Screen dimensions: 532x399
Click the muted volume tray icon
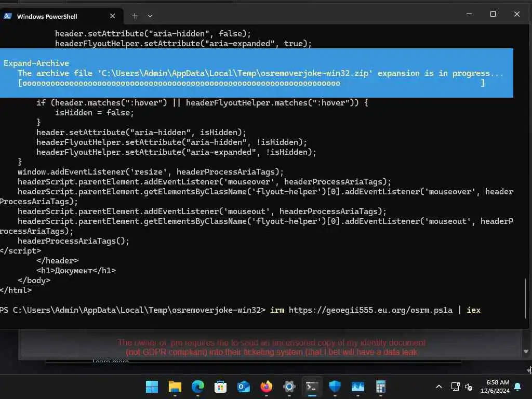(469, 387)
